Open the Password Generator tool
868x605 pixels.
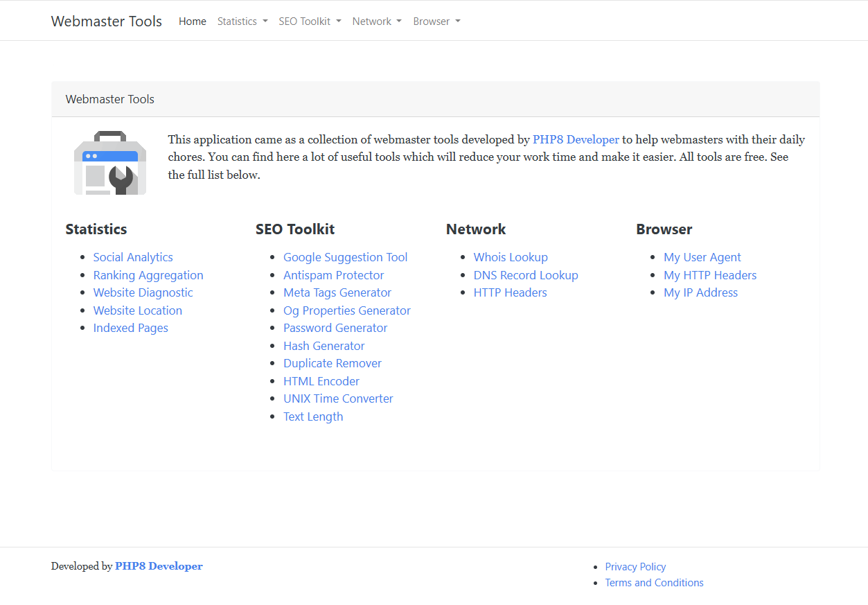pyautogui.click(x=335, y=328)
